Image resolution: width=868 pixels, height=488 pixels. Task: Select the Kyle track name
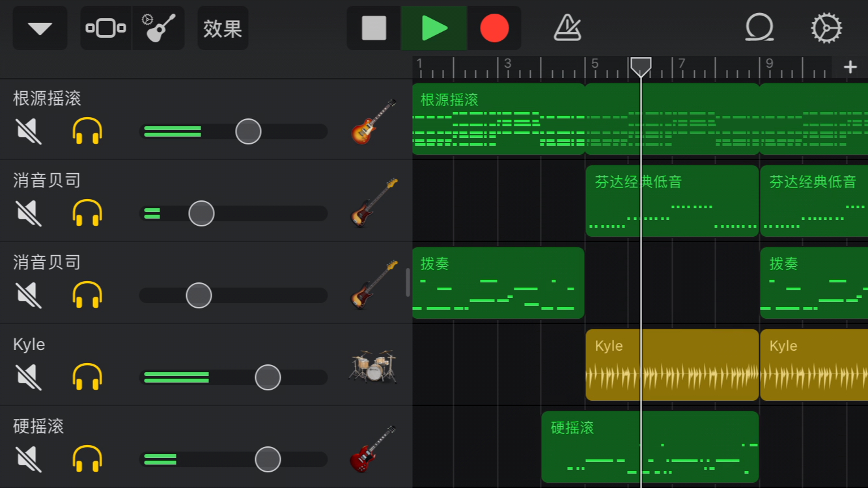point(29,345)
